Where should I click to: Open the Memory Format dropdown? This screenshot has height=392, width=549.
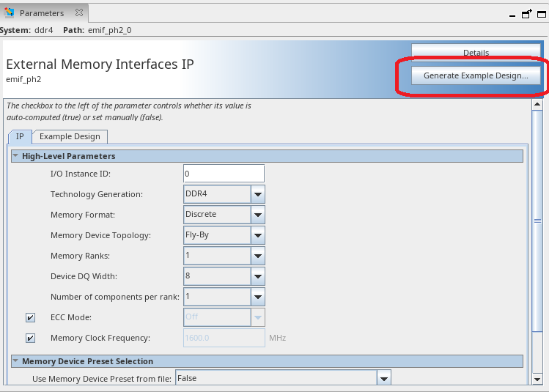[258, 215]
